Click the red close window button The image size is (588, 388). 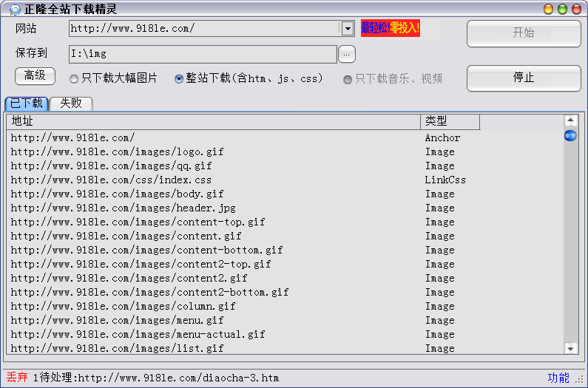click(x=576, y=9)
